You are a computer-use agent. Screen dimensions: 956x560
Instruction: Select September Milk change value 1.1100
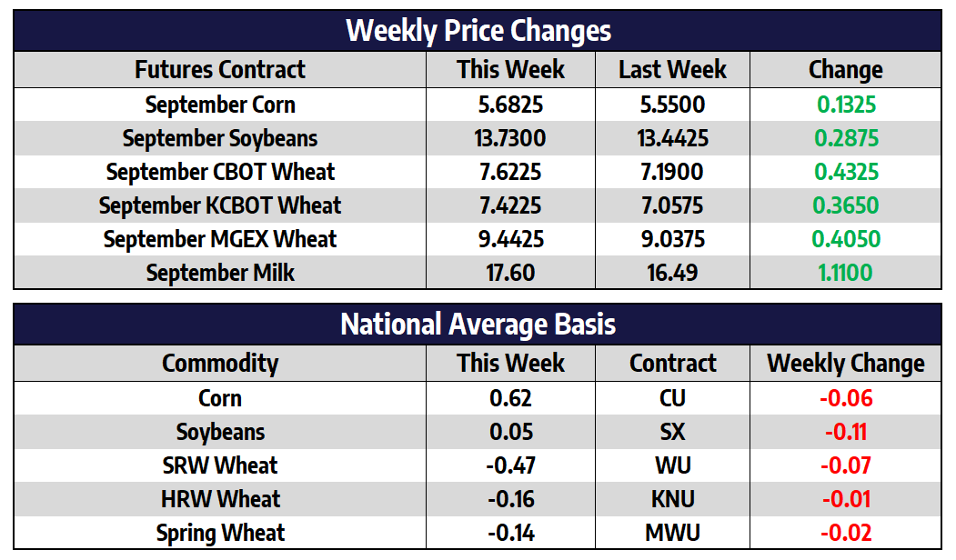tap(846, 273)
